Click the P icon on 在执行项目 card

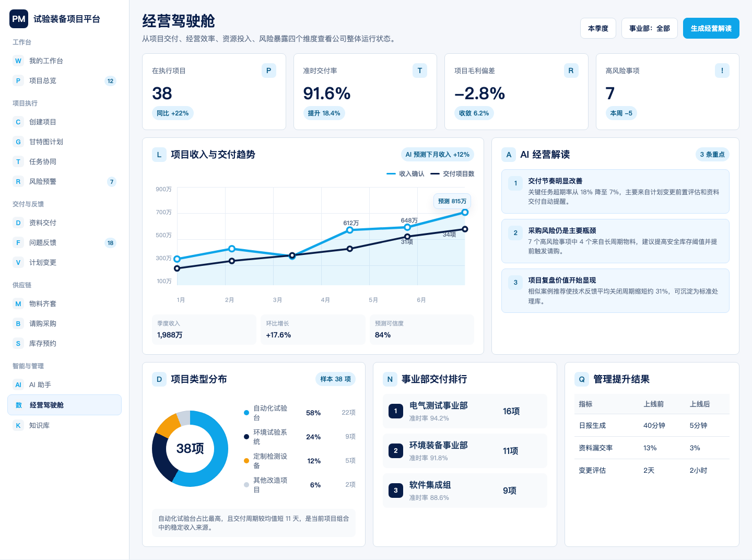[268, 71]
